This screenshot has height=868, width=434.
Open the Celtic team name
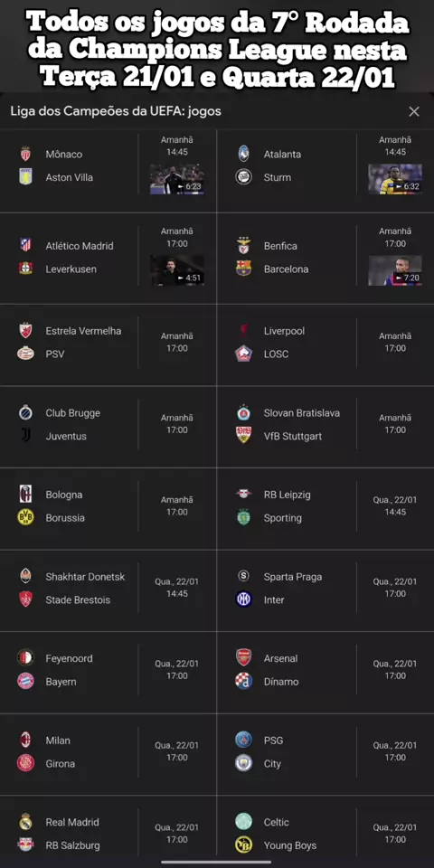point(277,822)
